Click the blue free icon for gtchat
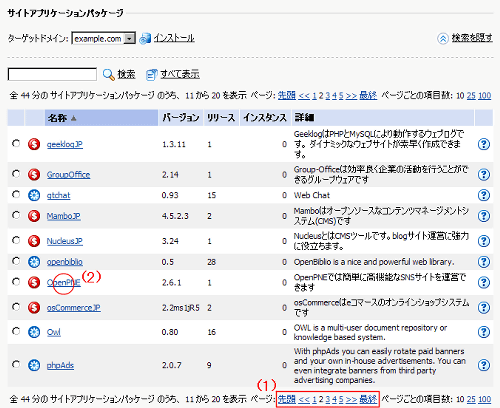Image resolution: width=500 pixels, height=408 pixels. click(34, 195)
